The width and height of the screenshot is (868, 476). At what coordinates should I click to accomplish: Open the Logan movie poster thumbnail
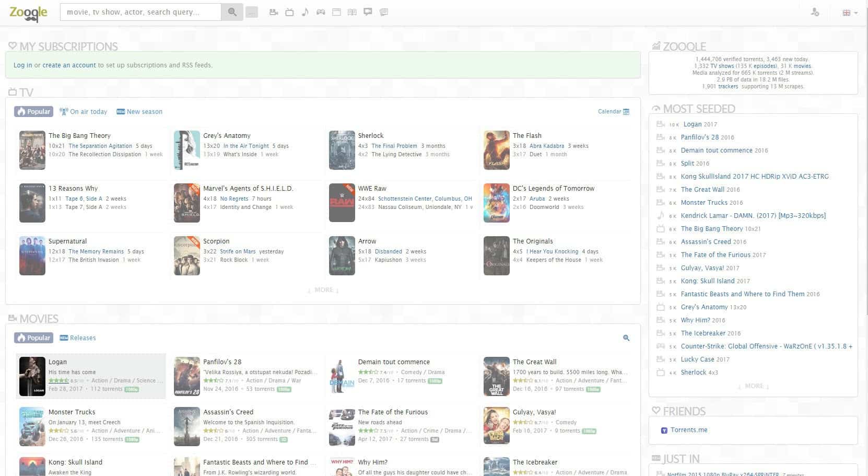pyautogui.click(x=32, y=376)
